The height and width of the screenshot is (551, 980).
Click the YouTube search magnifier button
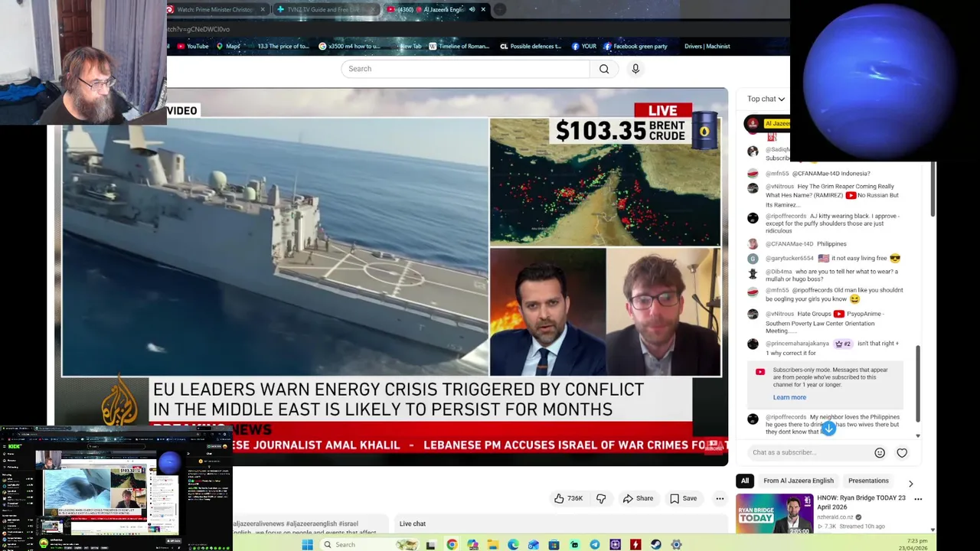tap(604, 69)
